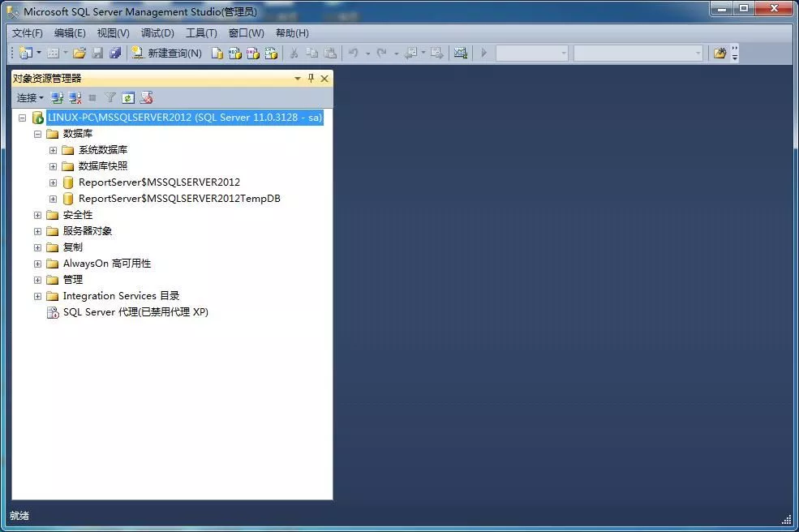Open the solution configurations combo box
Screen dimensions: 799x532
pyautogui.click(x=532, y=53)
